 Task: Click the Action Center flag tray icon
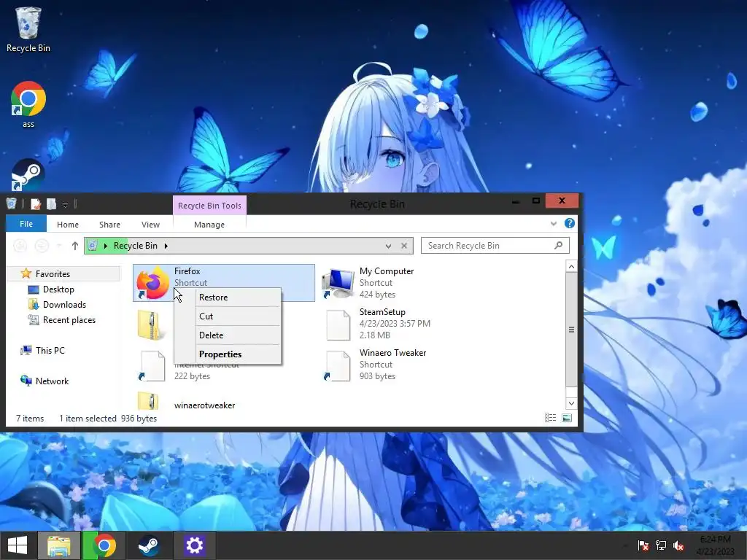[643, 545]
